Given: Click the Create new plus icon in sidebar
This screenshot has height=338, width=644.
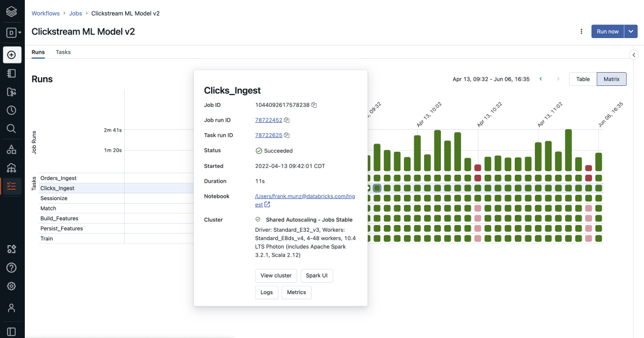Looking at the screenshot, I should pos(12,55).
